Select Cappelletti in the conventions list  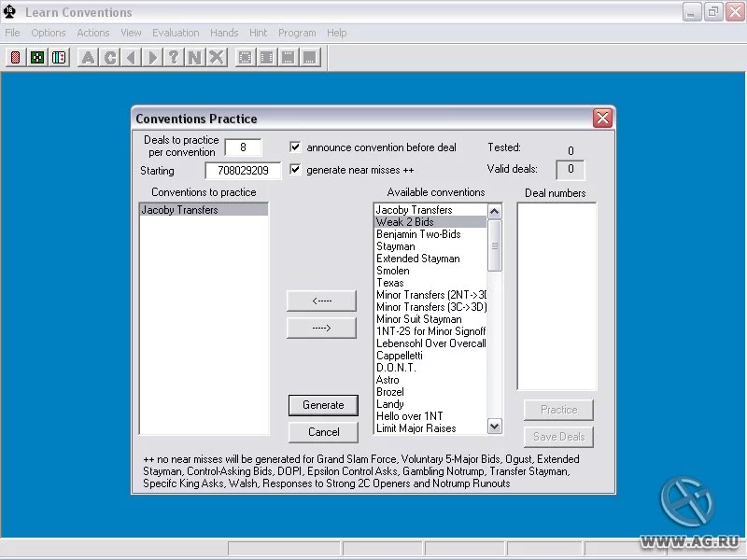click(430, 356)
